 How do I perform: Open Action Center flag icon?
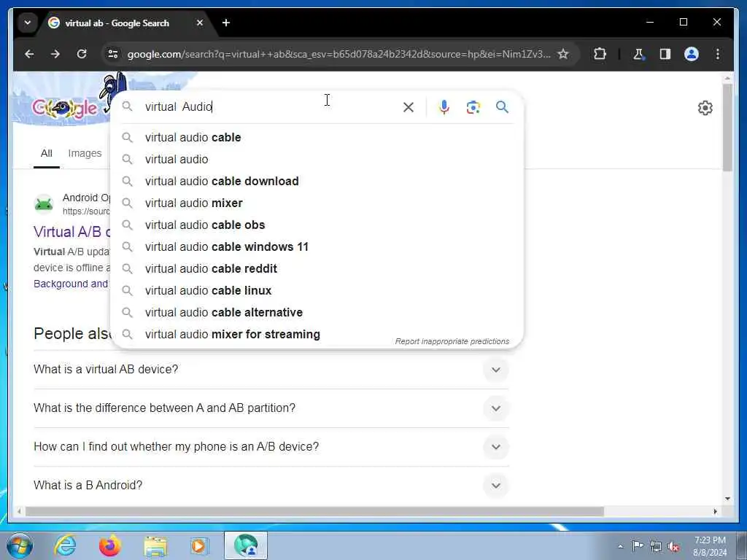point(638,545)
